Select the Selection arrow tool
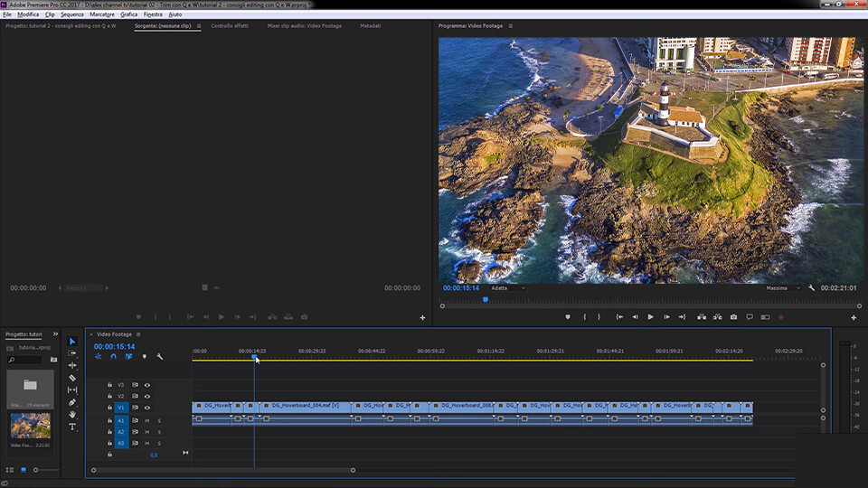 click(x=72, y=342)
